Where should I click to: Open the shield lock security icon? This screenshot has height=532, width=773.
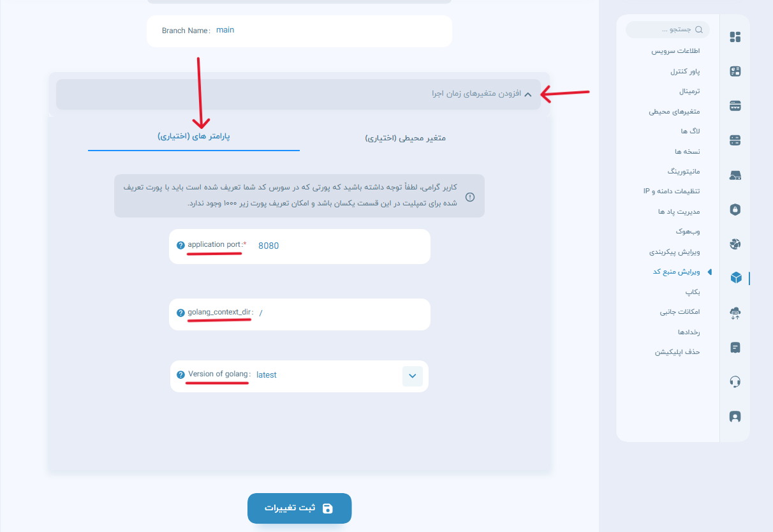coord(735,209)
